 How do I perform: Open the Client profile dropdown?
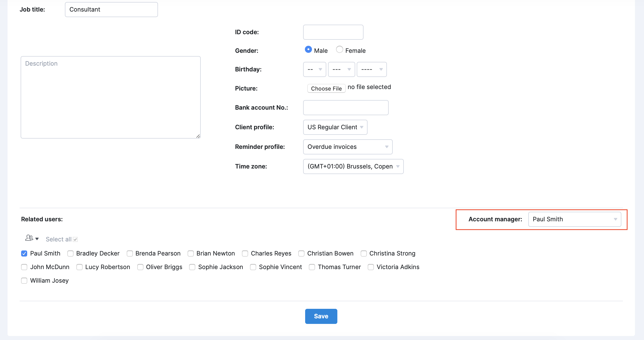pos(335,127)
